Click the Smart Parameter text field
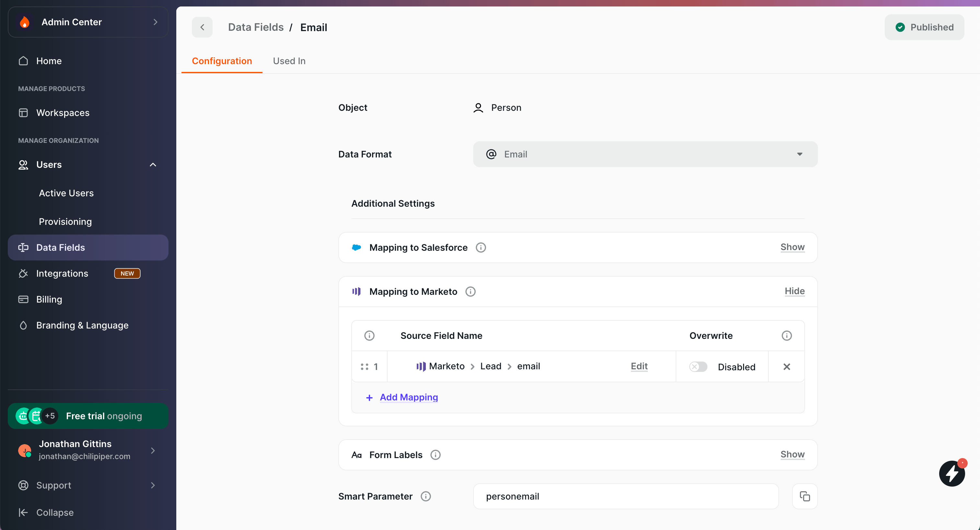The image size is (980, 530). tap(625, 496)
